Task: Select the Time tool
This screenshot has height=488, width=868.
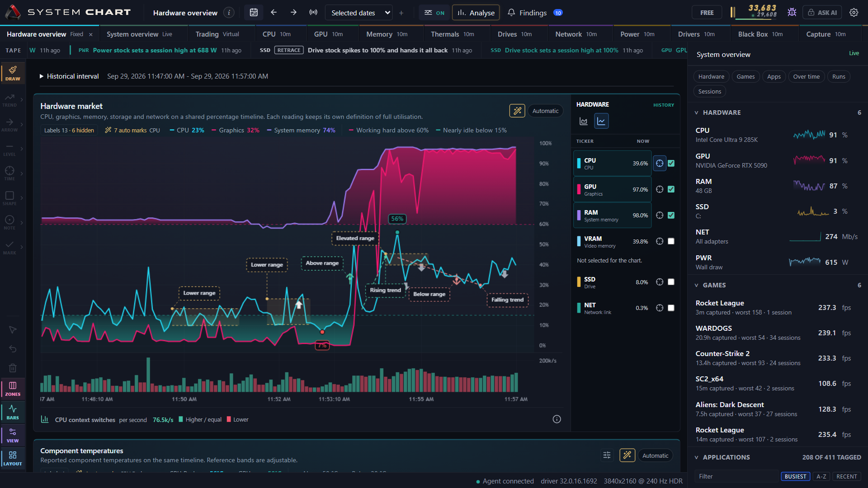Action: click(9, 174)
